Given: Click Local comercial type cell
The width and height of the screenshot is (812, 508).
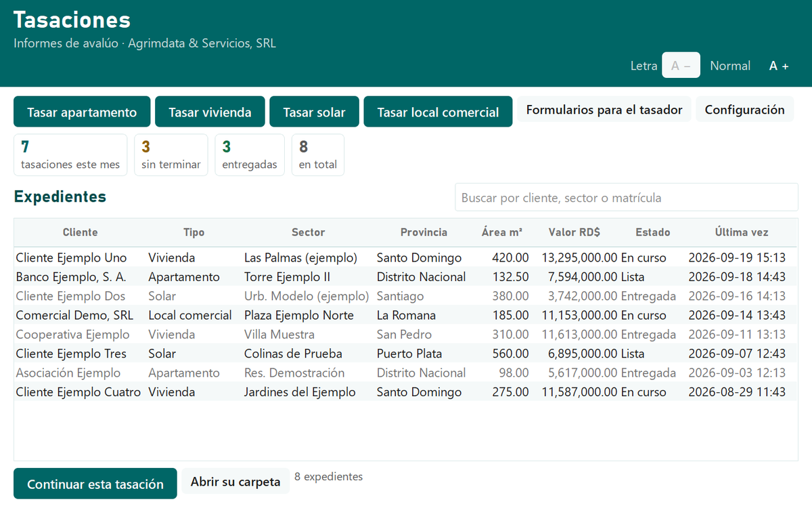Looking at the screenshot, I should 190,315.
